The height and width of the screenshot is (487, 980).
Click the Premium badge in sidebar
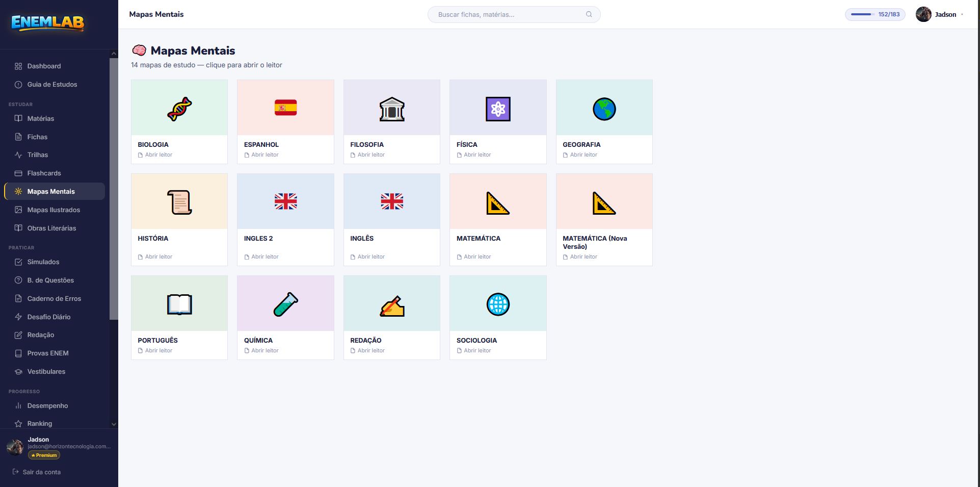coord(44,455)
